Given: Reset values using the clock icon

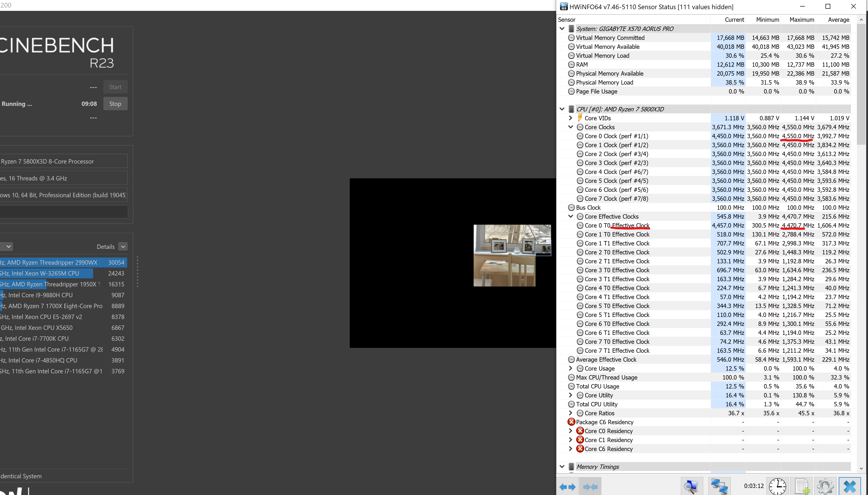Looking at the screenshot, I should [x=778, y=487].
